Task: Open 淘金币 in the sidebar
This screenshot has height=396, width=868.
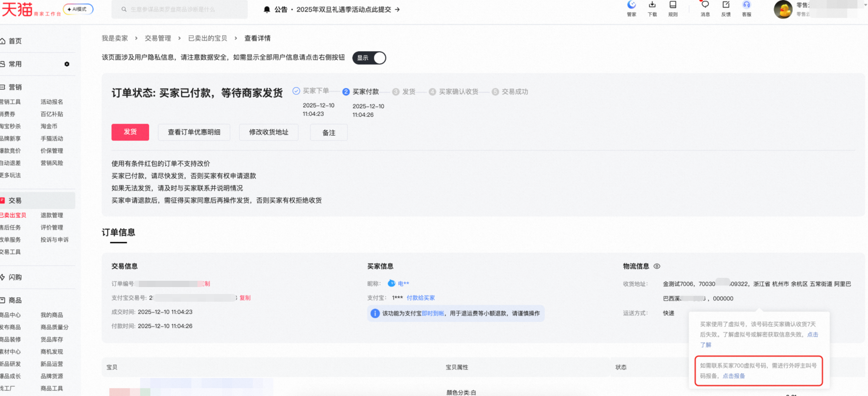Action: 49,126
